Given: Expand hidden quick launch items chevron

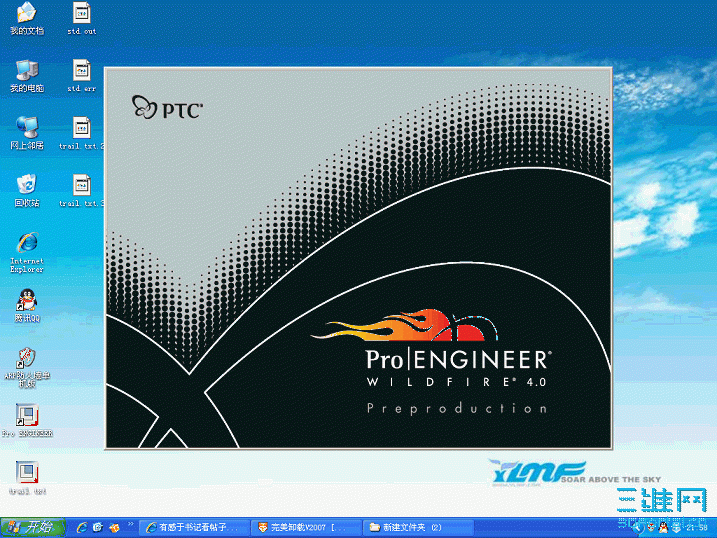Looking at the screenshot, I should (130, 524).
